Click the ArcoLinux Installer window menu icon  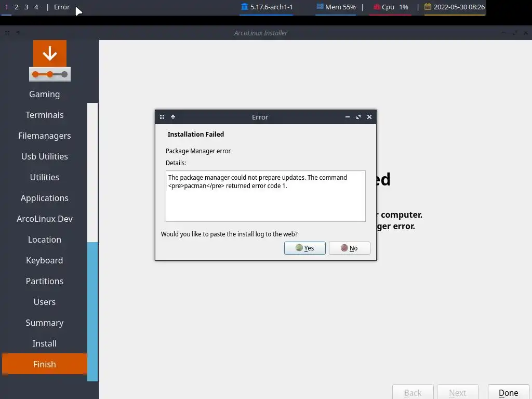7,33
